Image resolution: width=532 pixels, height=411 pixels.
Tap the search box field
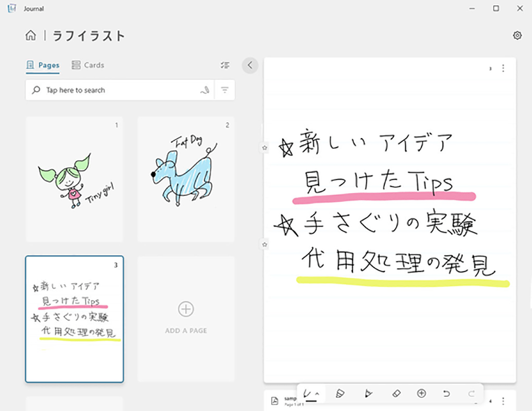click(x=120, y=90)
